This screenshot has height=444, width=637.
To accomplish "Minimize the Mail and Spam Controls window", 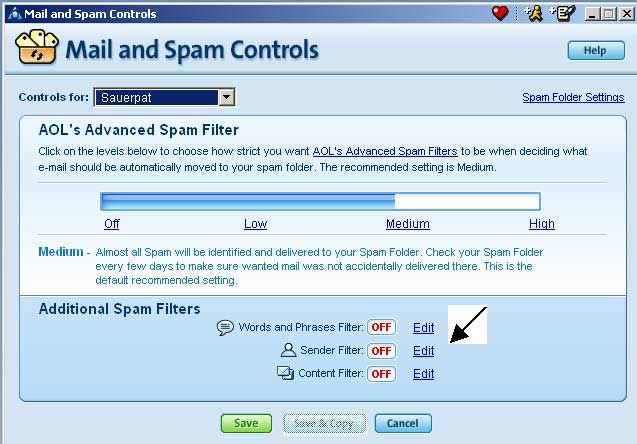I will pos(592,14).
